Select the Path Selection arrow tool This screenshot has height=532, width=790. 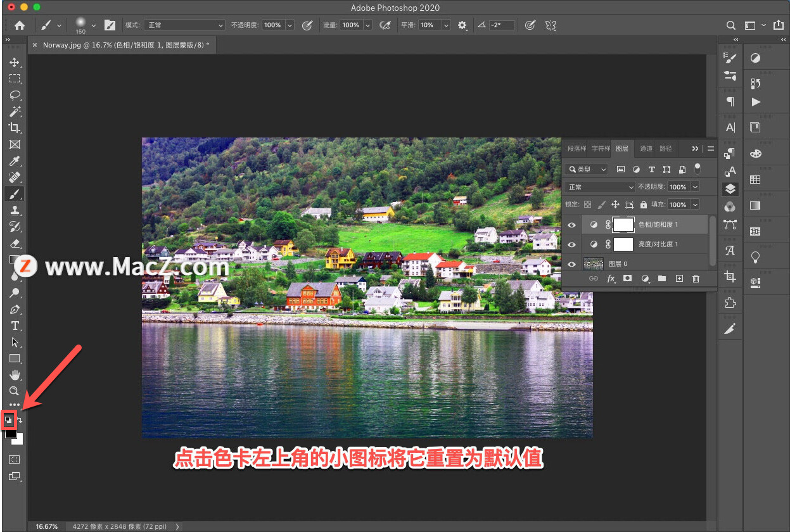(x=14, y=342)
